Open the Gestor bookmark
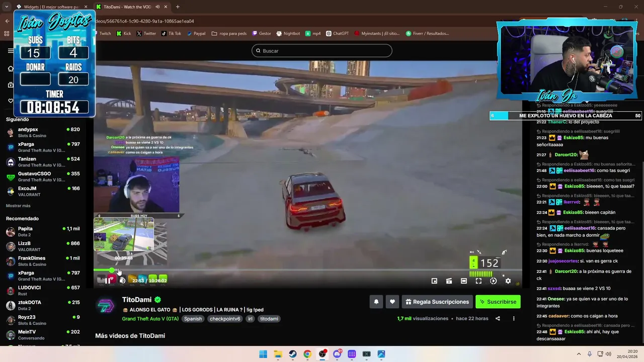The height and width of the screenshot is (362, 644). click(262, 34)
